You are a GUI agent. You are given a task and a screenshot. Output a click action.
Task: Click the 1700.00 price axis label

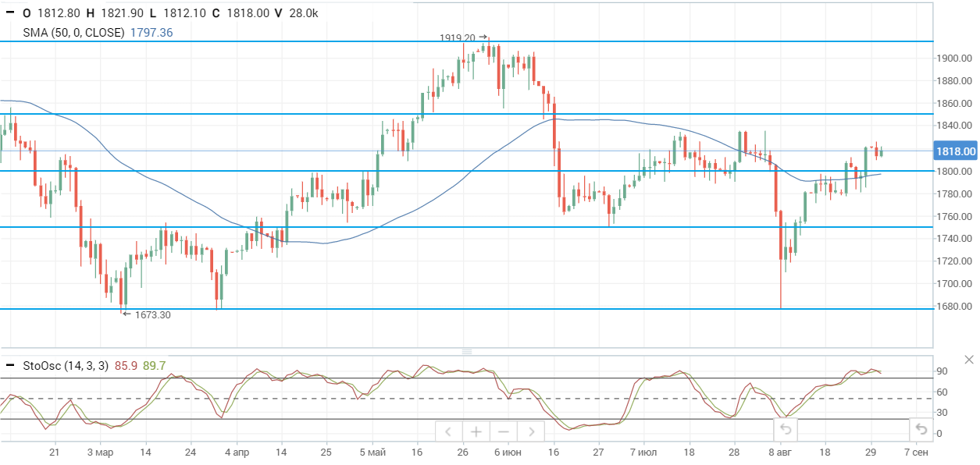pos(955,283)
